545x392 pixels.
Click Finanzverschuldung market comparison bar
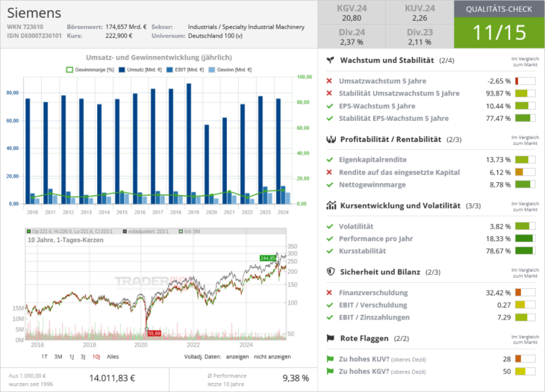(525, 293)
